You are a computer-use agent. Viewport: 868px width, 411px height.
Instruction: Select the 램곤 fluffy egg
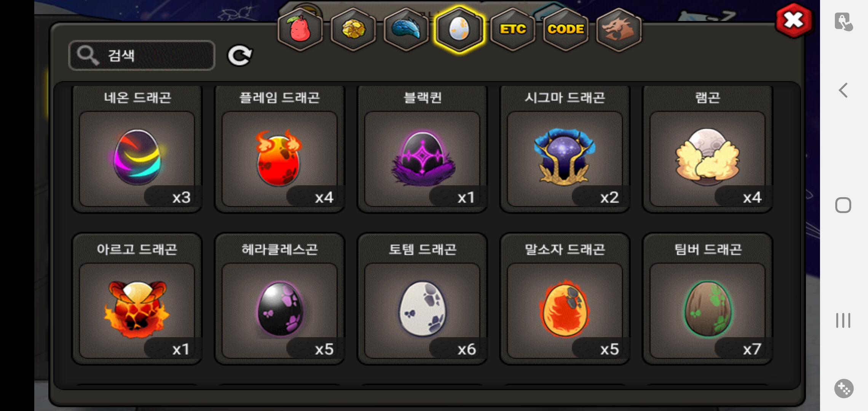tap(707, 149)
